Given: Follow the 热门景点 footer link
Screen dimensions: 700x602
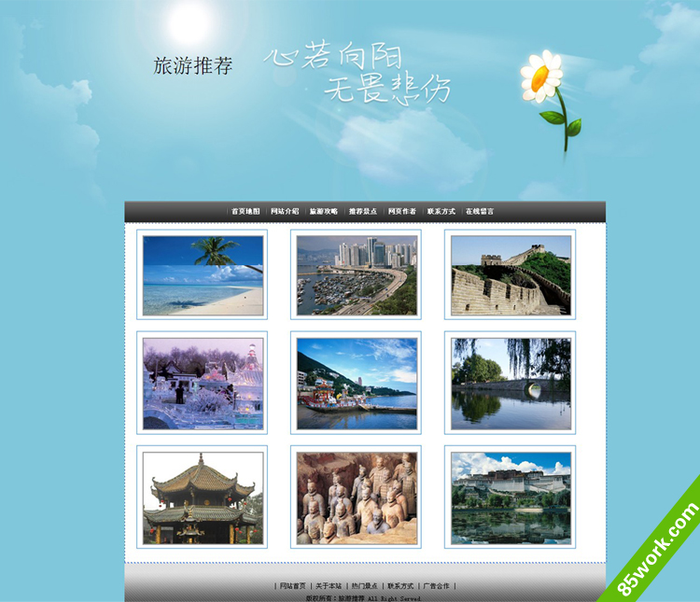Looking at the screenshot, I should click(364, 586).
